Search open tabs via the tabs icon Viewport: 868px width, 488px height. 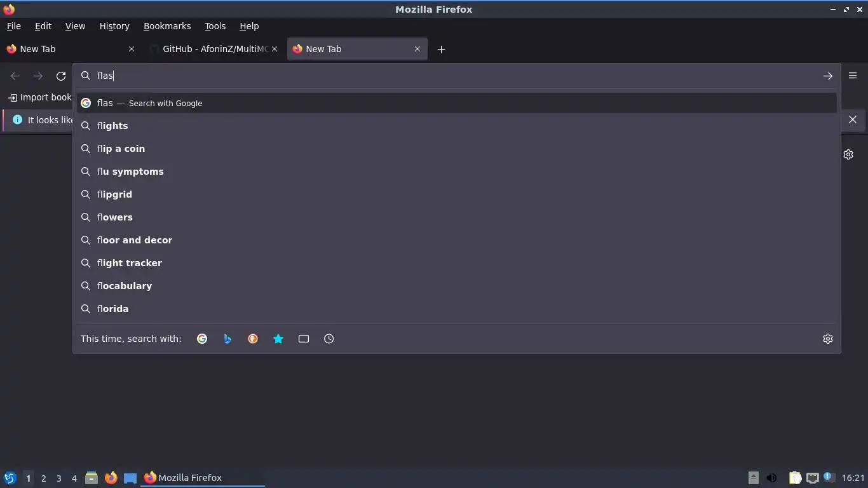click(x=304, y=339)
